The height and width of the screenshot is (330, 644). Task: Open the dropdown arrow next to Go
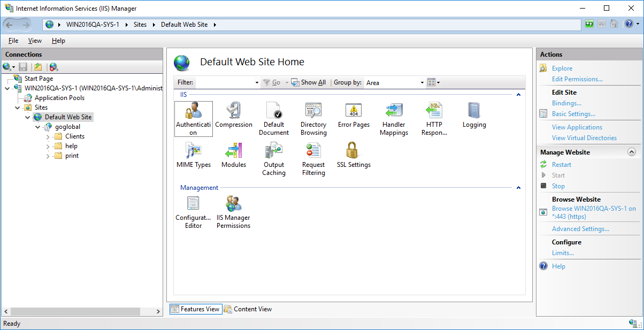(287, 83)
